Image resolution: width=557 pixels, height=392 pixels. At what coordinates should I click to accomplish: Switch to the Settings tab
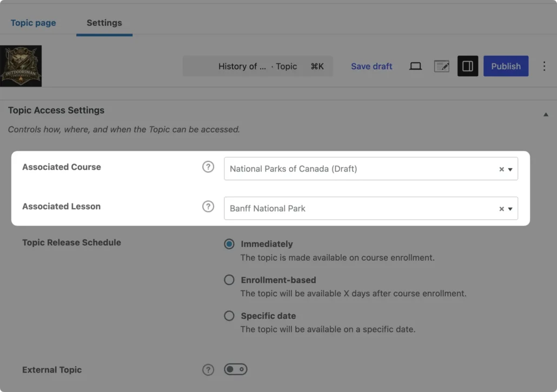tap(104, 23)
